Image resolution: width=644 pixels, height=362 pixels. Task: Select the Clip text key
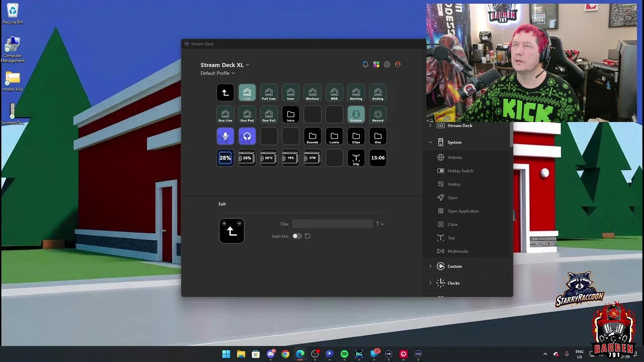356,158
